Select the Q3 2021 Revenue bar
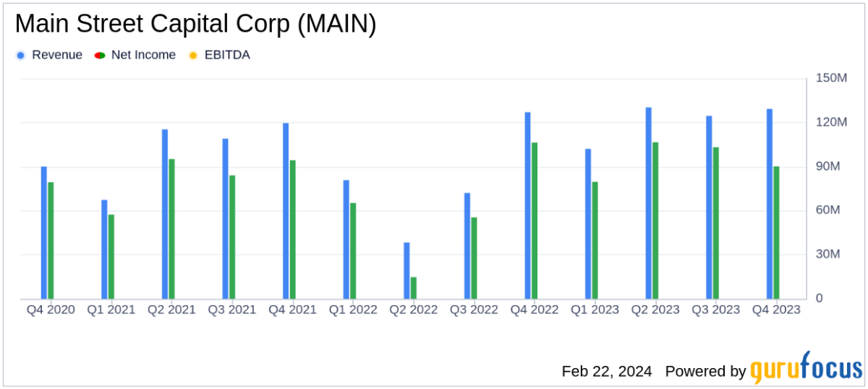Image resolution: width=868 pixels, height=389 pixels. [x=226, y=219]
